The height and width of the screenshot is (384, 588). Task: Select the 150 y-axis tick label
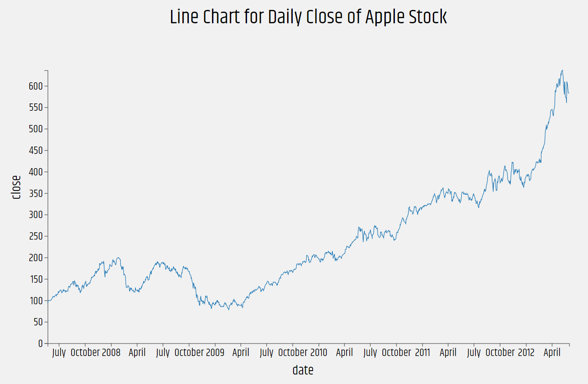click(36, 279)
